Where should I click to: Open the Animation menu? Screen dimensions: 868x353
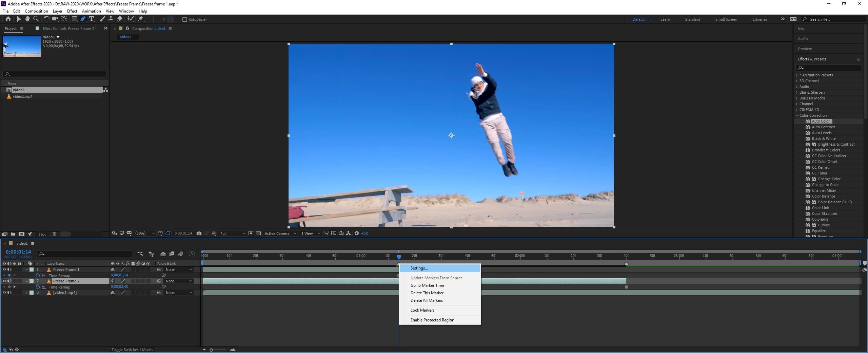tap(91, 11)
